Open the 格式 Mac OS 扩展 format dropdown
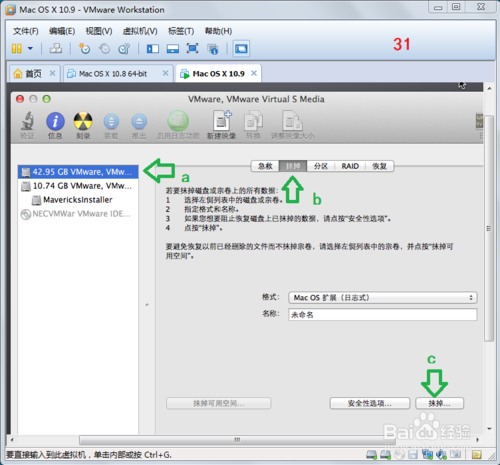The height and width of the screenshot is (465, 500). click(x=383, y=297)
